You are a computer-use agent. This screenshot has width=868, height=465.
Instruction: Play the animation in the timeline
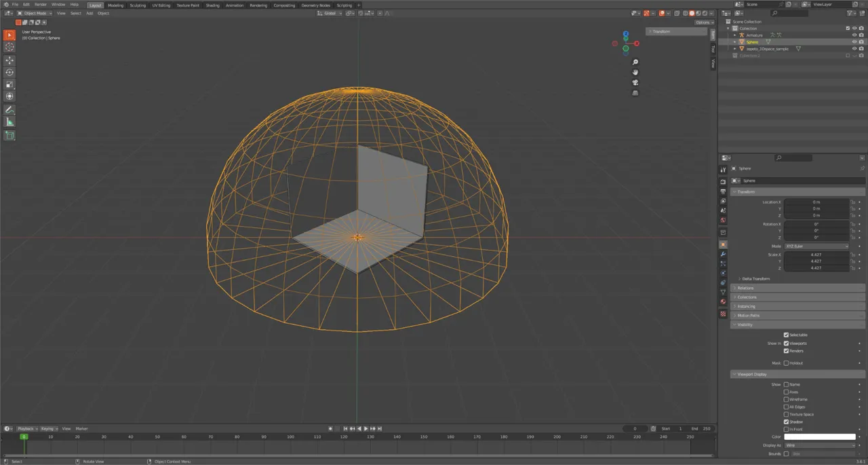point(366,429)
